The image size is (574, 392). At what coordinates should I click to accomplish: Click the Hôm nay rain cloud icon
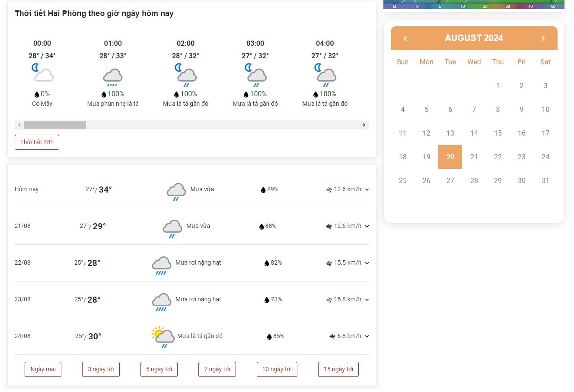tap(176, 192)
